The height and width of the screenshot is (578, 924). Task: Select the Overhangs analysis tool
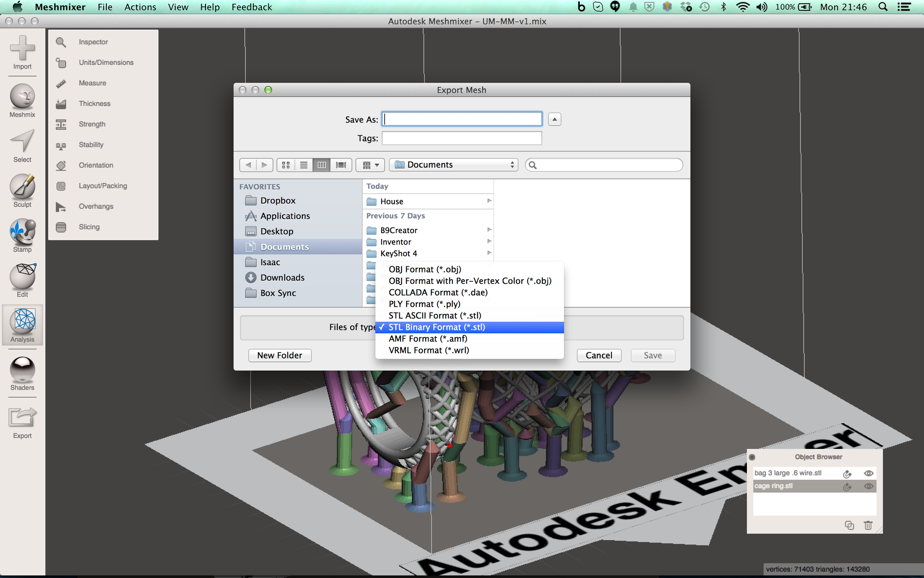(96, 206)
